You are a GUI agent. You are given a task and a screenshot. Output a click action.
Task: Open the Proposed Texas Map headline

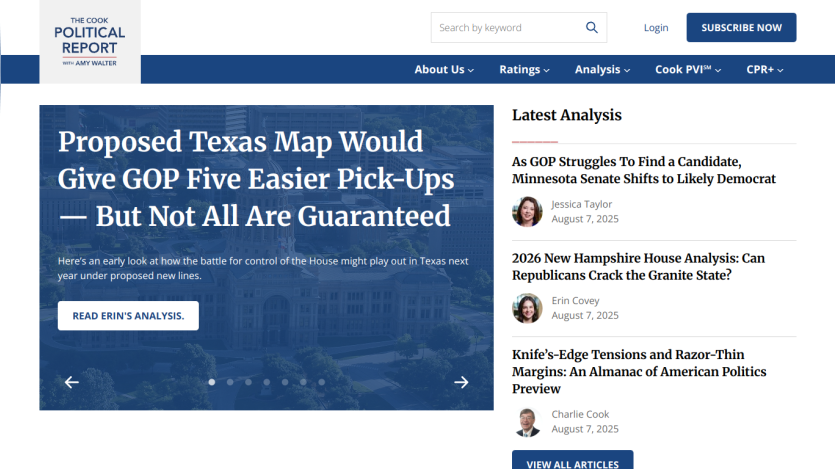(x=256, y=179)
